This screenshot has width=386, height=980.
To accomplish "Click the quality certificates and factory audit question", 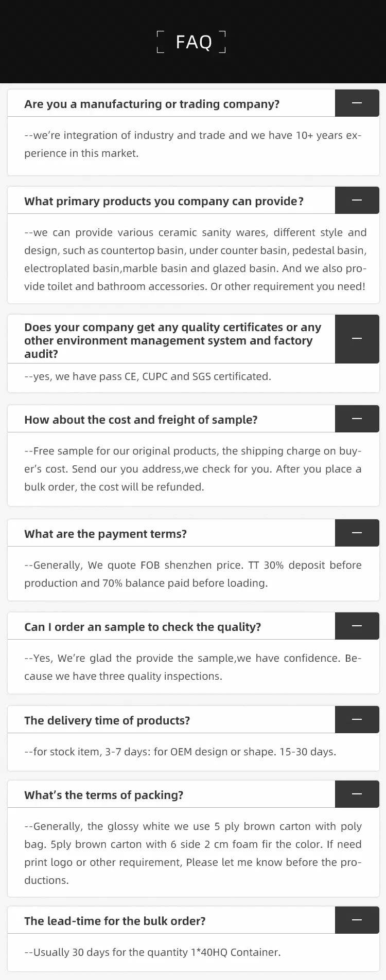I will 172,340.
